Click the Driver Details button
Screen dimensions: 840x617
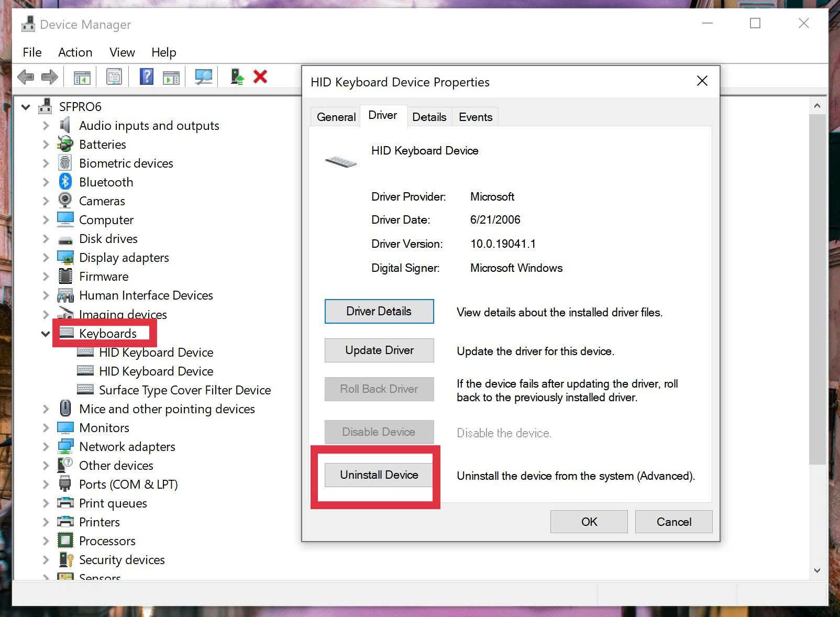tap(379, 312)
